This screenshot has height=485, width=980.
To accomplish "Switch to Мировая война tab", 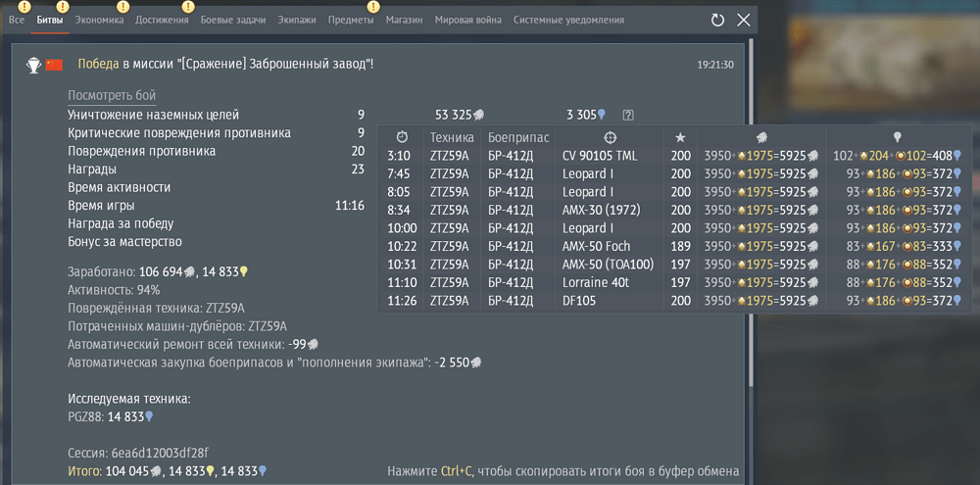I will 468,20.
